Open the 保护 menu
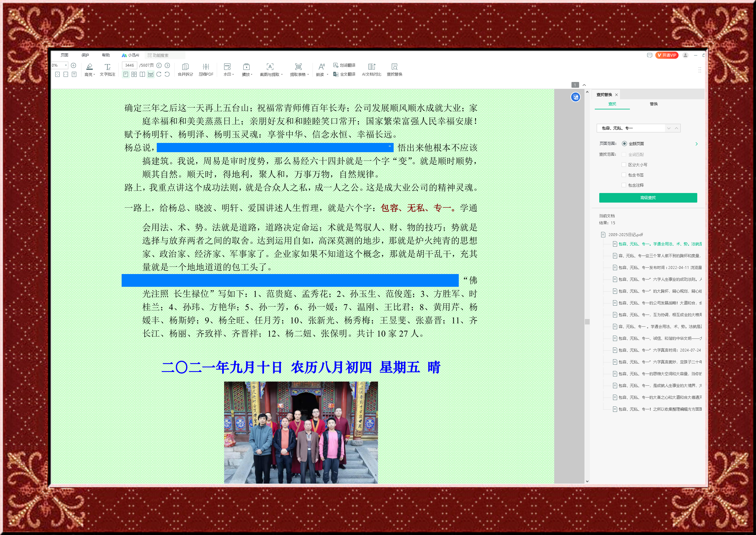 85,55
